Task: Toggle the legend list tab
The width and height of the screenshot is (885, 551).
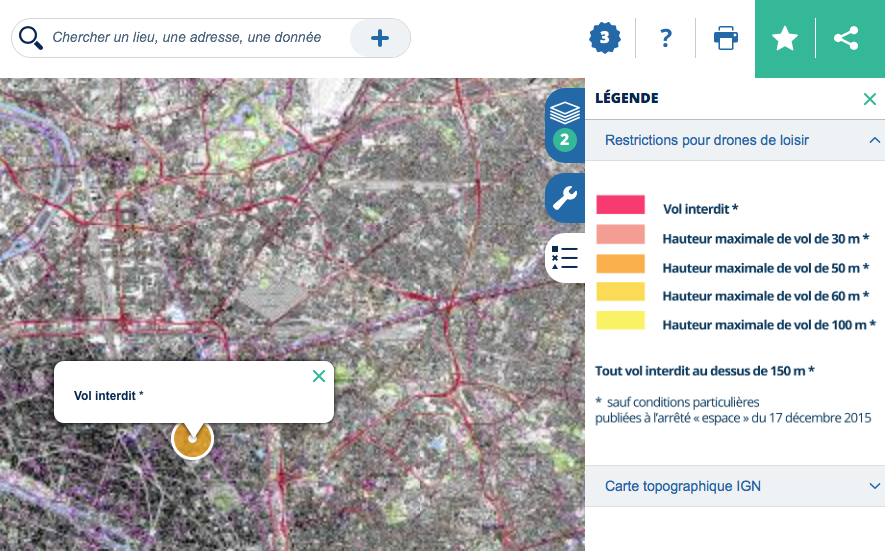Action: point(565,257)
